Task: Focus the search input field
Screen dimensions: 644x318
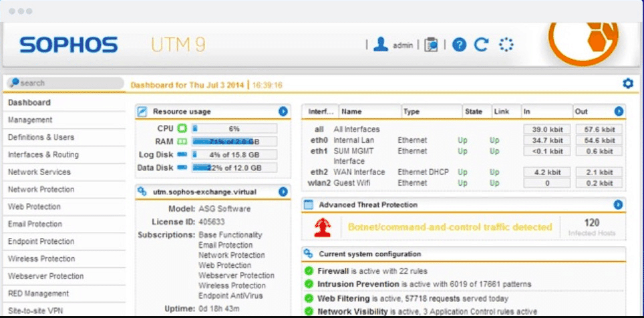Action: click(65, 83)
